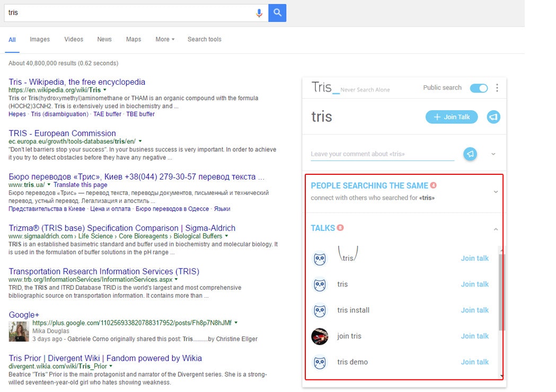556x392 pixels.
Task: Switch to the News tab
Action: point(104,39)
